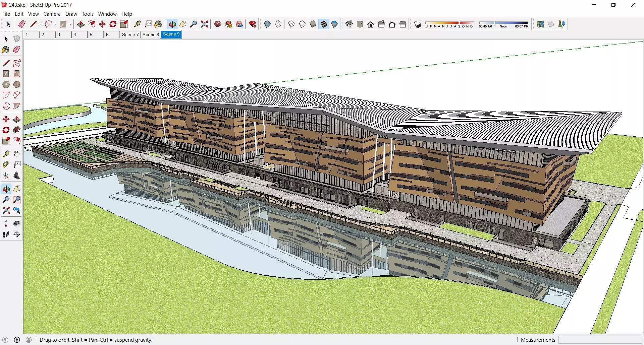Screen dimensions: 644x345
Task: Enable Shaded With Textures style
Action: pyautogui.click(x=323, y=24)
